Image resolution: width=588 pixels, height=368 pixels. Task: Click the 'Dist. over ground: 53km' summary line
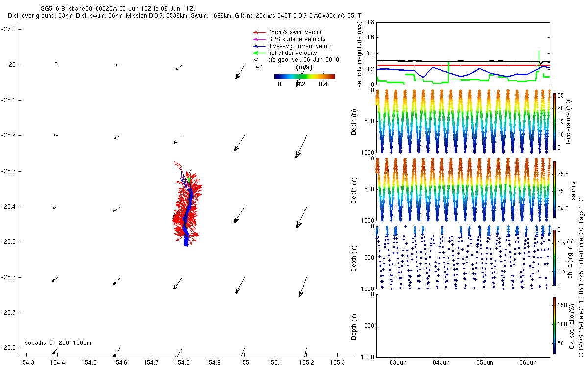click(x=184, y=16)
